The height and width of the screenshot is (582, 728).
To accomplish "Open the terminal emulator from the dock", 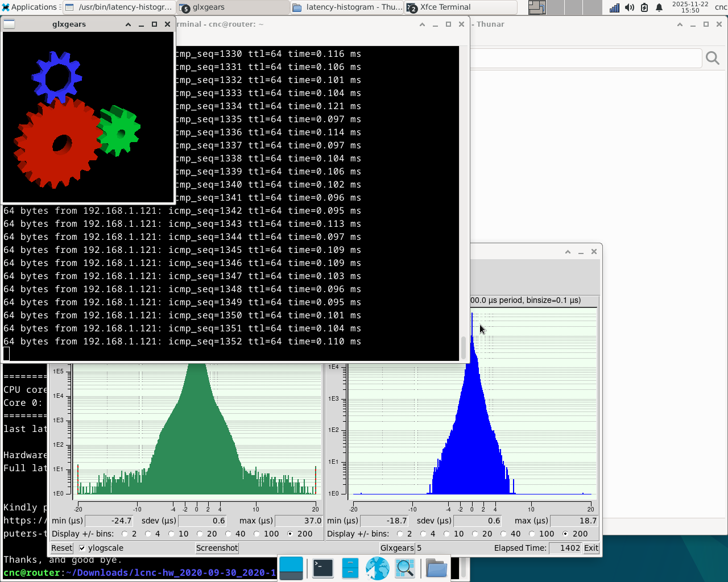I will pyautogui.click(x=322, y=568).
